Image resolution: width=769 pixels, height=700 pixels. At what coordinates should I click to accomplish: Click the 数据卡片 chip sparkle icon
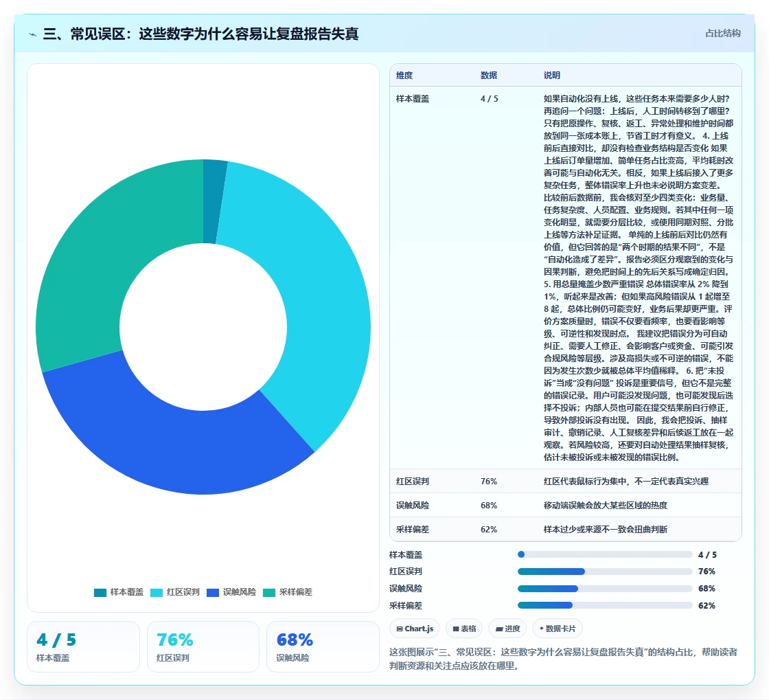(x=542, y=629)
